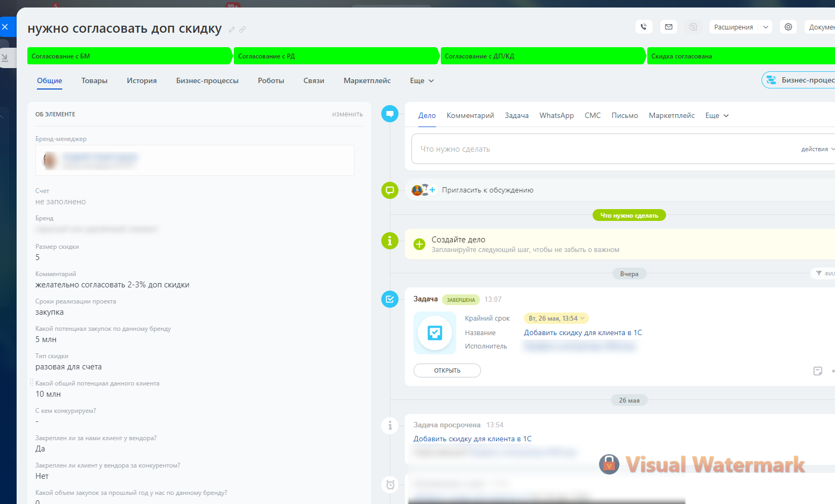Expand the Еще menu in the activity tabs
Viewport: 835px width, 504px height.
click(717, 115)
